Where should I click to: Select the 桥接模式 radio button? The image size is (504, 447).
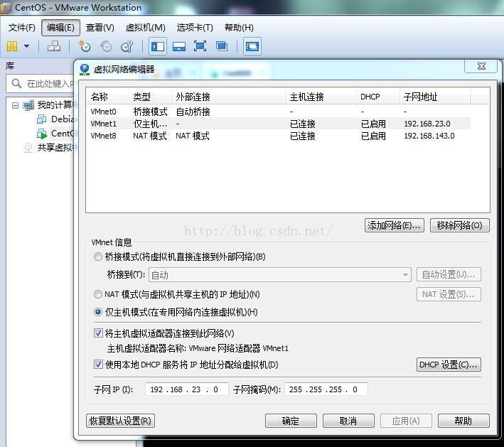pyautogui.click(x=98, y=257)
